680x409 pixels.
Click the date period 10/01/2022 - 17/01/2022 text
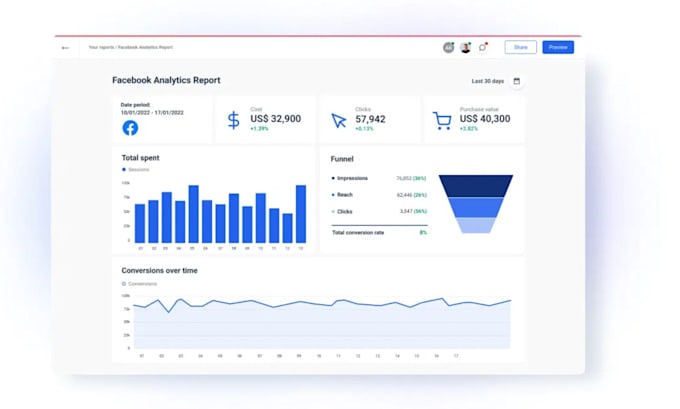pos(152,113)
